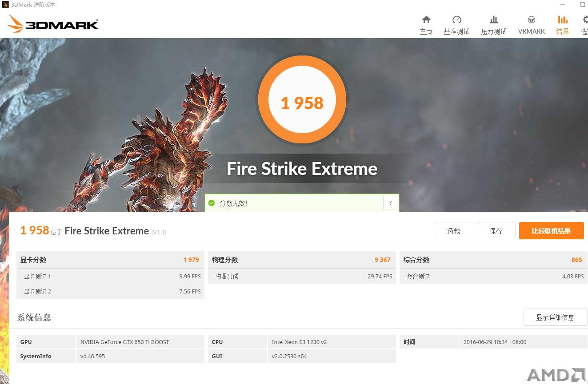This screenshot has width=588, height=384.
Task: Click the 系统信息 section heading
Action: pos(34,317)
